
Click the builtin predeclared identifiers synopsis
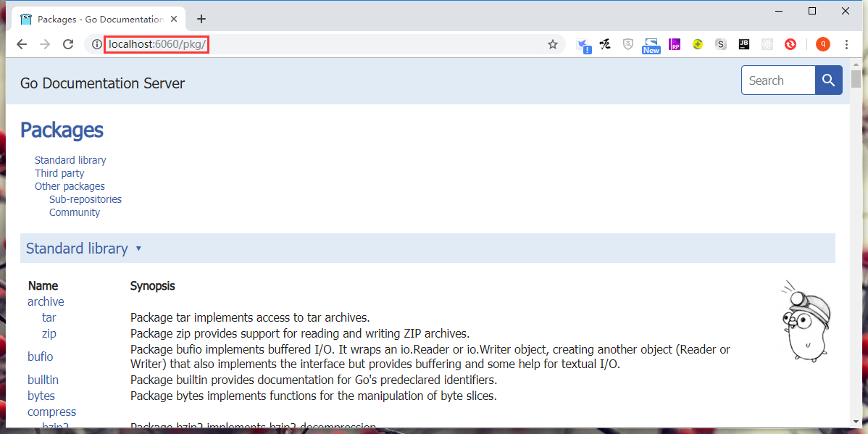point(314,380)
